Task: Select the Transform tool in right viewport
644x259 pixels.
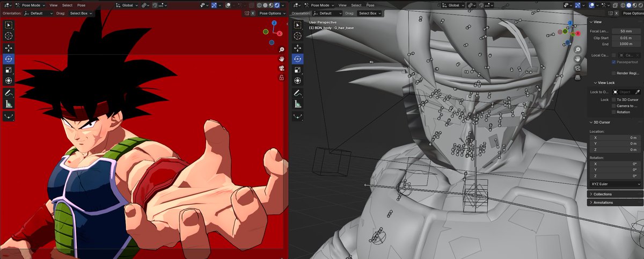Action: [x=298, y=81]
